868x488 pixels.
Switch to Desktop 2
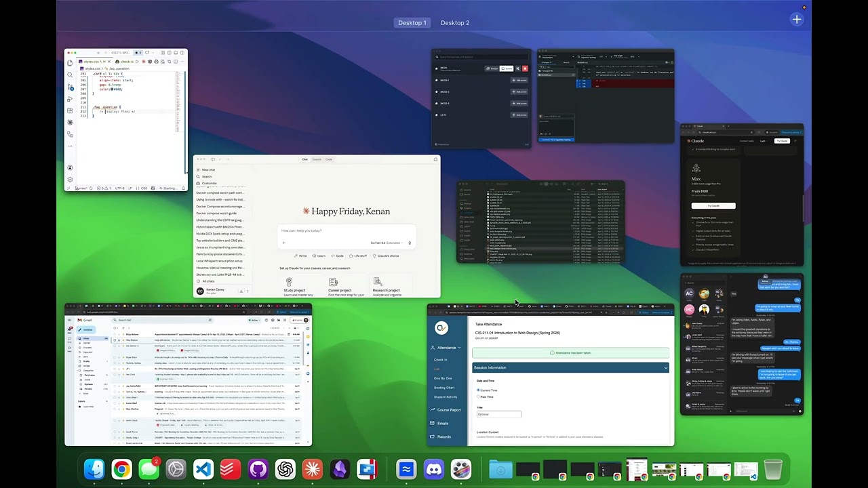pos(455,23)
